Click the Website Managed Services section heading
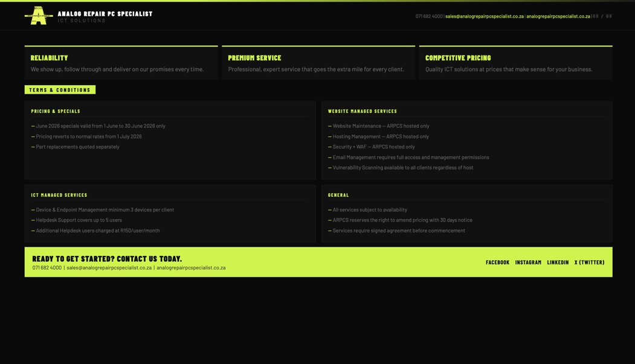The width and height of the screenshot is (635, 364). tap(363, 111)
